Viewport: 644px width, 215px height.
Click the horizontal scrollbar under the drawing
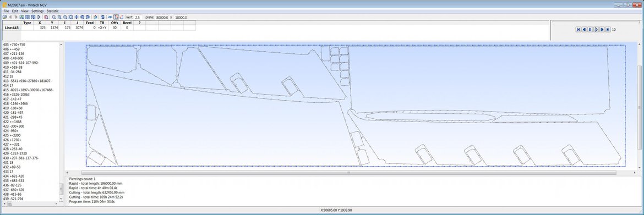coord(349,173)
